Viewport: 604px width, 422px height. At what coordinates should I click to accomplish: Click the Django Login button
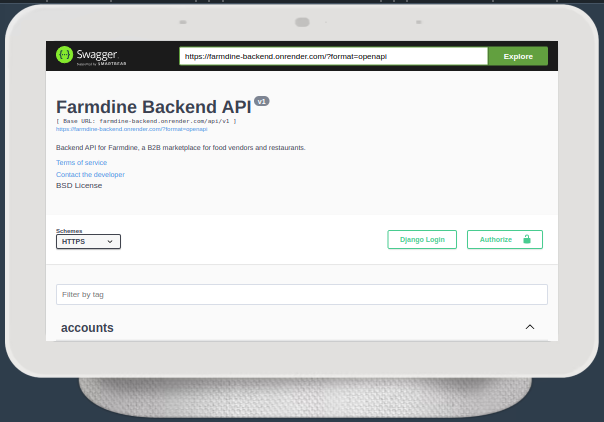422,239
